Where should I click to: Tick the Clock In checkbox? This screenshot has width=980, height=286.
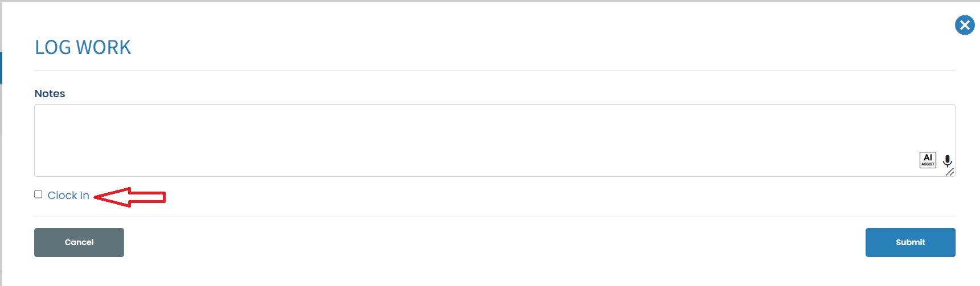[38, 194]
